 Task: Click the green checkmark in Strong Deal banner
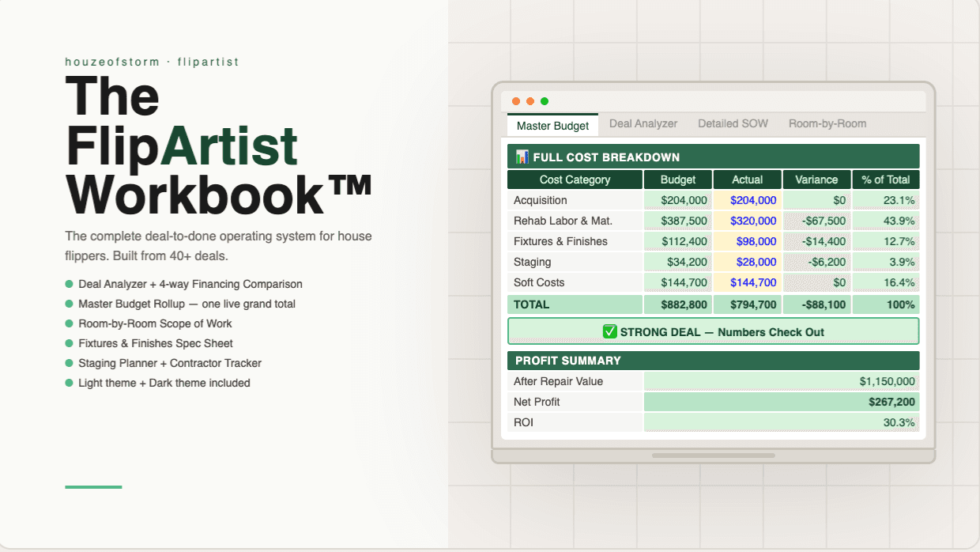point(609,331)
